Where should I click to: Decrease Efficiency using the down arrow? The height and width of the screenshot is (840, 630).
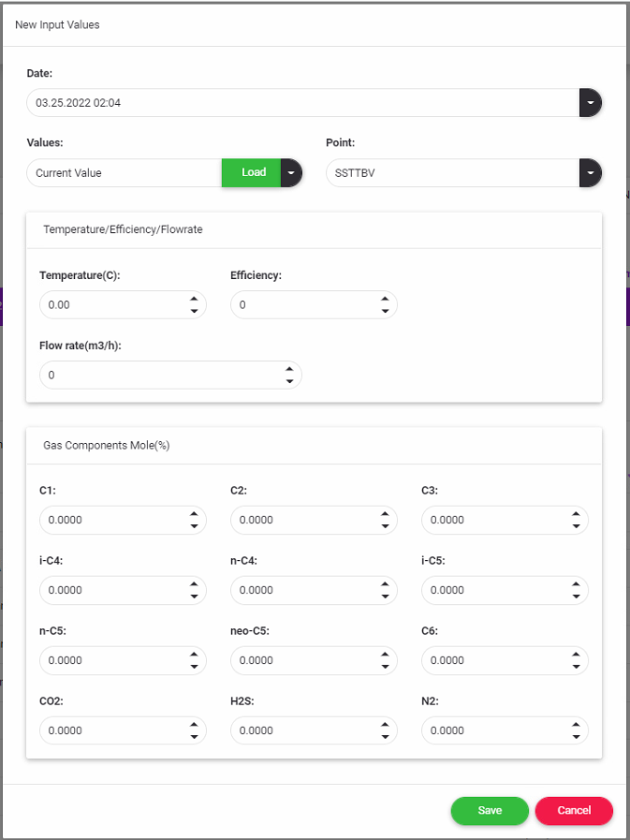pos(385,311)
